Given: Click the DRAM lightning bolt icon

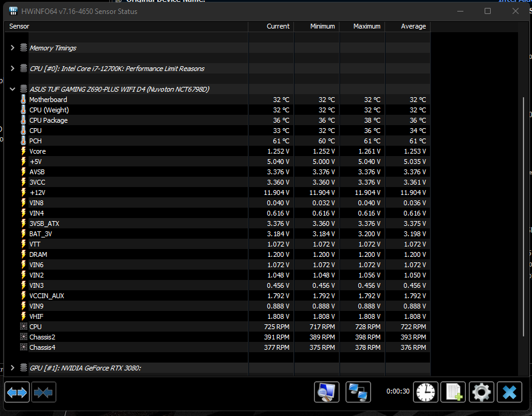Looking at the screenshot, I should pos(23,254).
